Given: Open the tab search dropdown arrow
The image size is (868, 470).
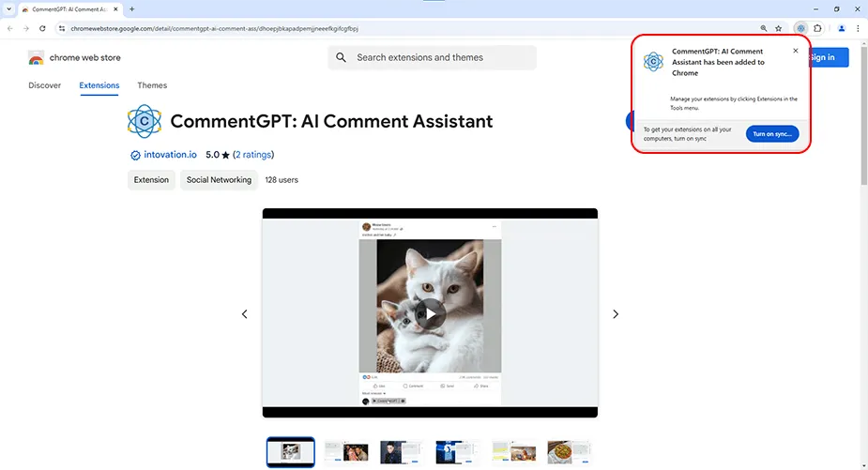Looking at the screenshot, I should tap(8, 8).
